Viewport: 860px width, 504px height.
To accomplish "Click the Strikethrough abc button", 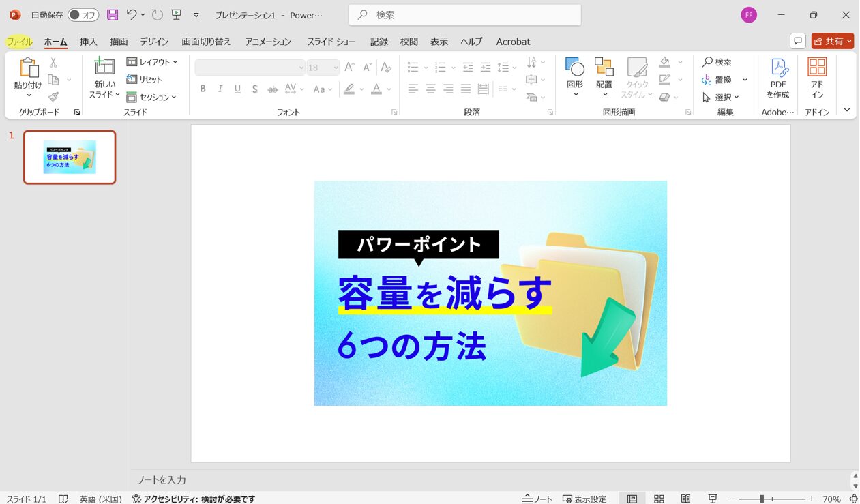I will click(x=272, y=89).
